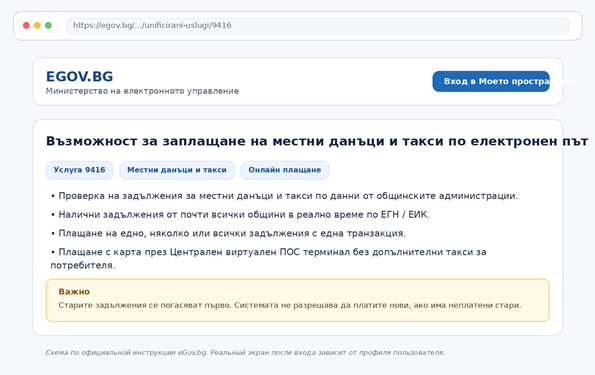Click the bullet 'Плащане на едно, няколко или всички'
The height and width of the screenshot is (375, 595).
228,233
